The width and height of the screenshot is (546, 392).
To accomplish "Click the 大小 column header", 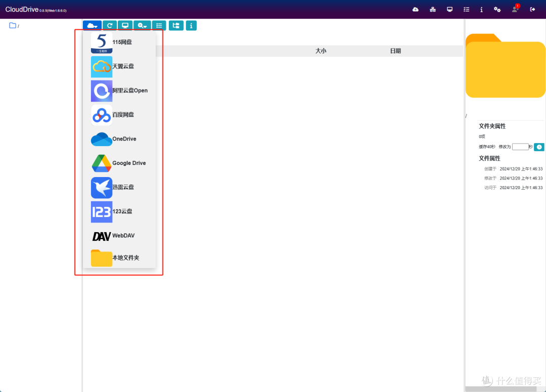I will (321, 51).
